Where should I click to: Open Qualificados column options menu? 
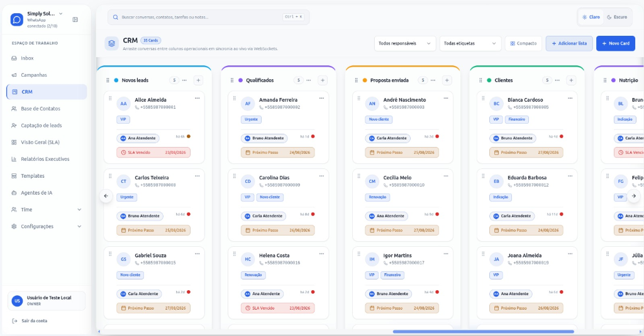309,80
